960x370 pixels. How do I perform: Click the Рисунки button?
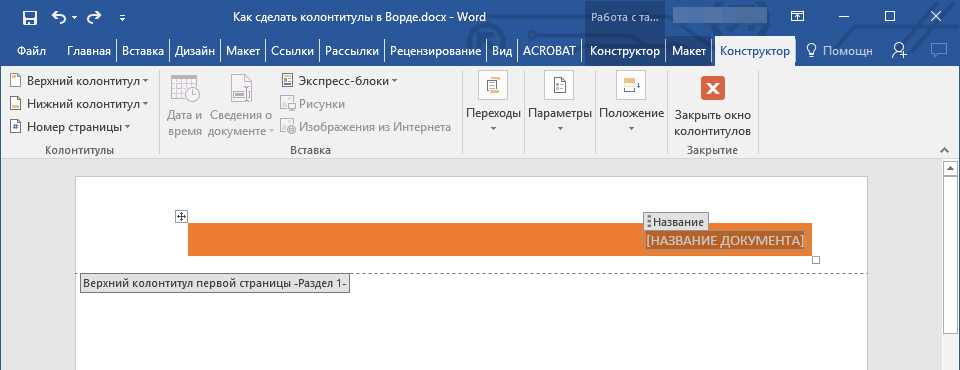pyautogui.click(x=312, y=104)
